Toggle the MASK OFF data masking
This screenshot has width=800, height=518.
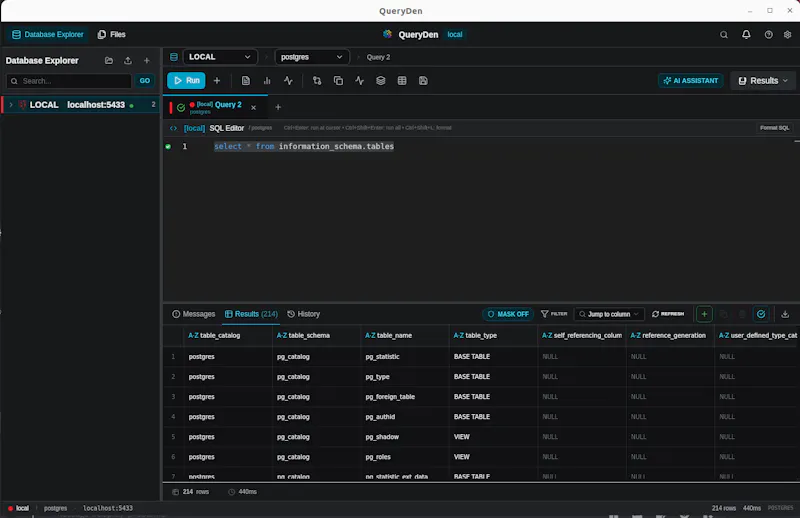point(508,314)
